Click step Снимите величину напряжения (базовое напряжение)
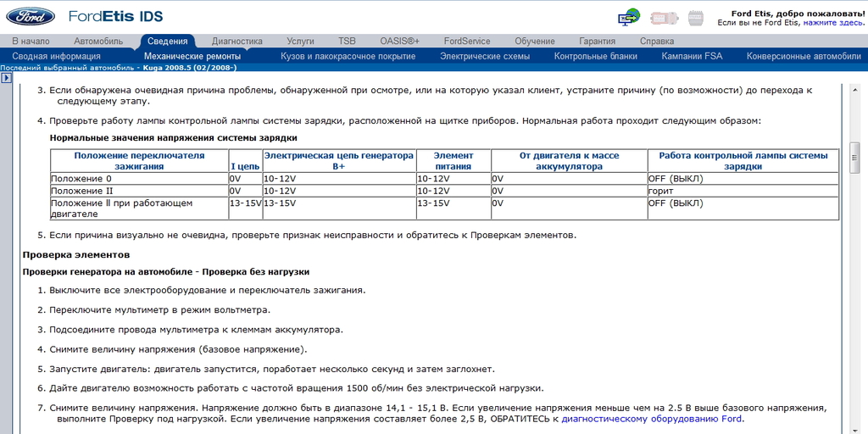868x434 pixels. coord(178,349)
